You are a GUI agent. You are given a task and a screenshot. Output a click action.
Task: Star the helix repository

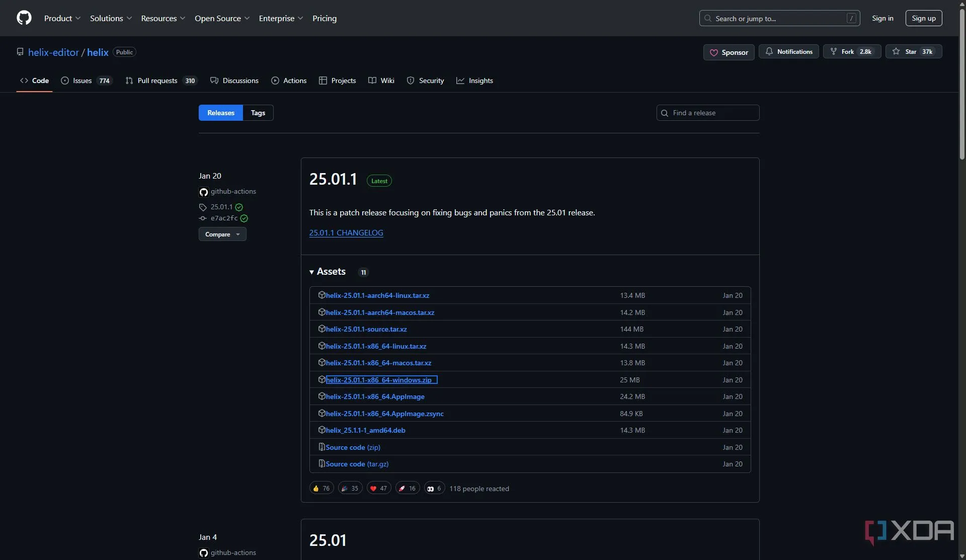(913, 52)
